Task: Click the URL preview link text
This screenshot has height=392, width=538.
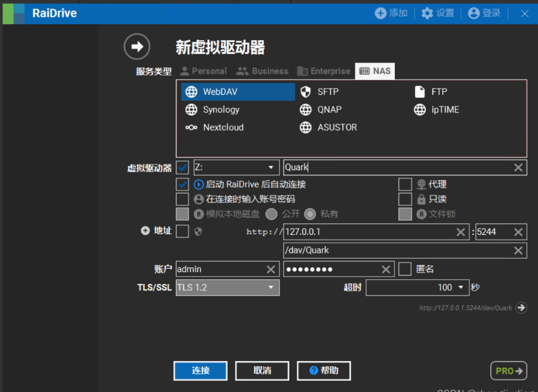Action: (x=466, y=308)
